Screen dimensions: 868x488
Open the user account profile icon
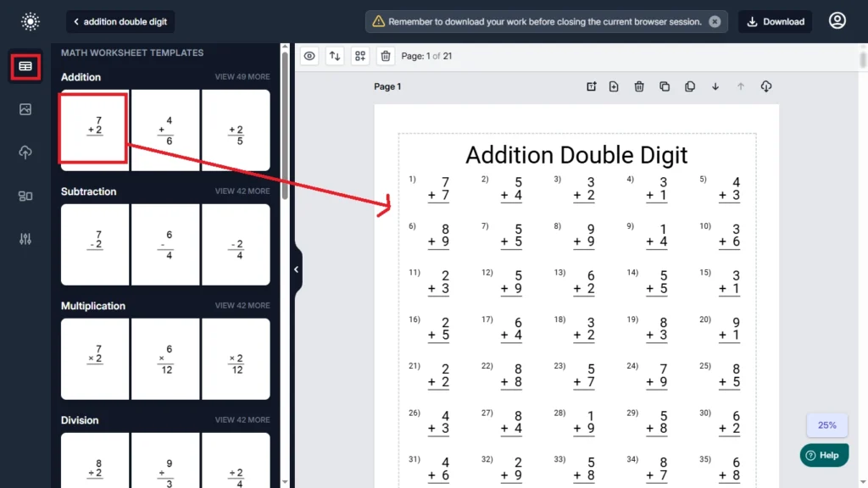[x=837, y=21]
